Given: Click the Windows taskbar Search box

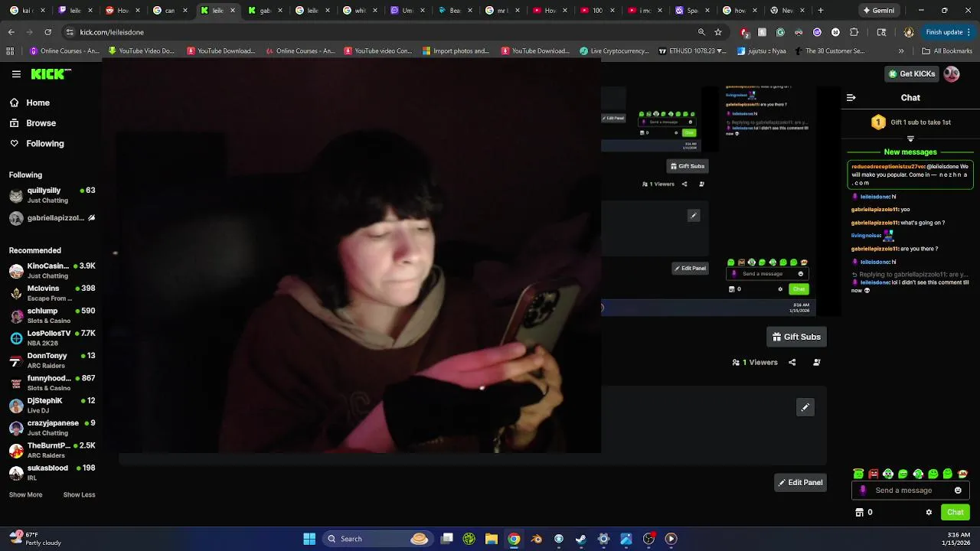Looking at the screenshot, I should point(377,539).
